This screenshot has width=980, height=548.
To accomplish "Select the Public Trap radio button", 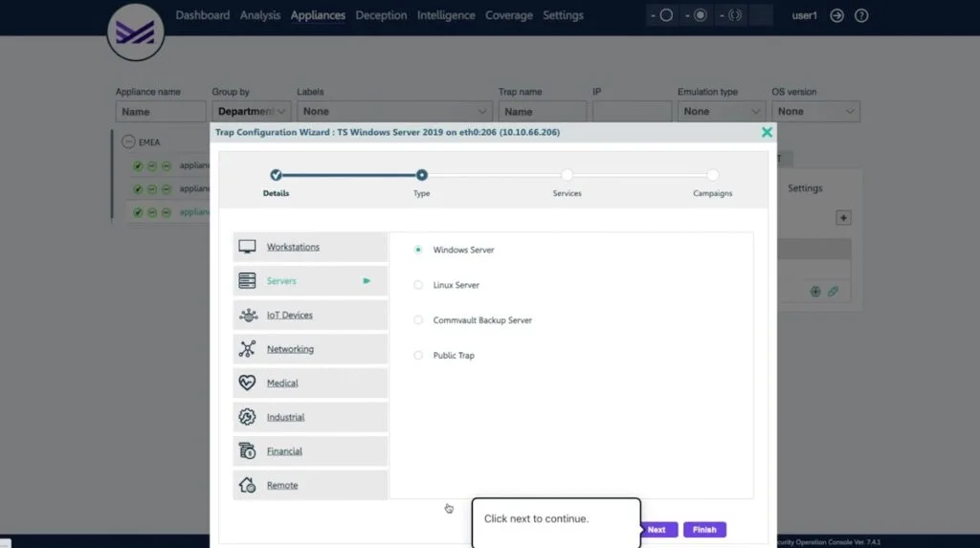I will click(x=418, y=355).
